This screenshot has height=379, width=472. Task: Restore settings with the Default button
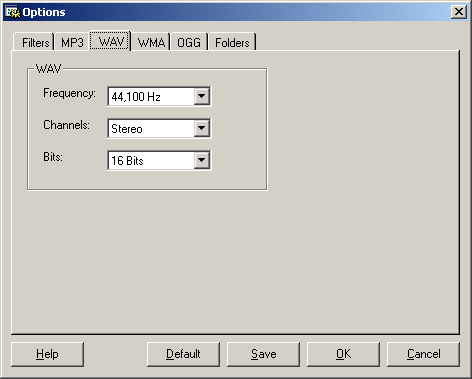183,354
